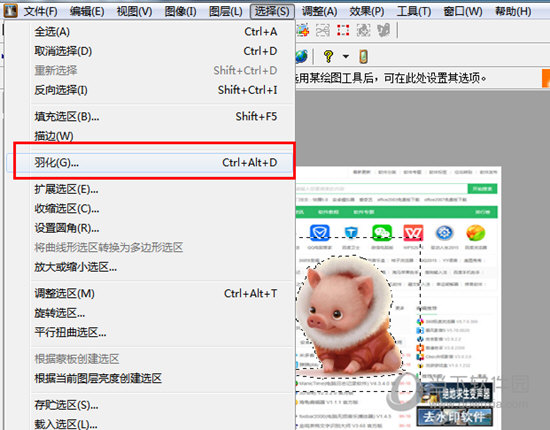The height and width of the screenshot is (430, 550).
Task: Select 反向选择(I) menu entry
Action: [150, 90]
